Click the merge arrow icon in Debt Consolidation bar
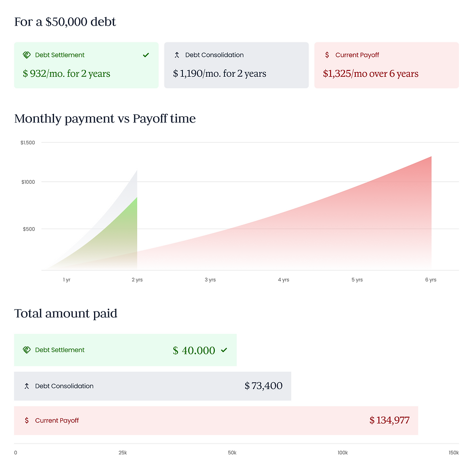Viewport: 473px width, 476px height. tap(27, 386)
